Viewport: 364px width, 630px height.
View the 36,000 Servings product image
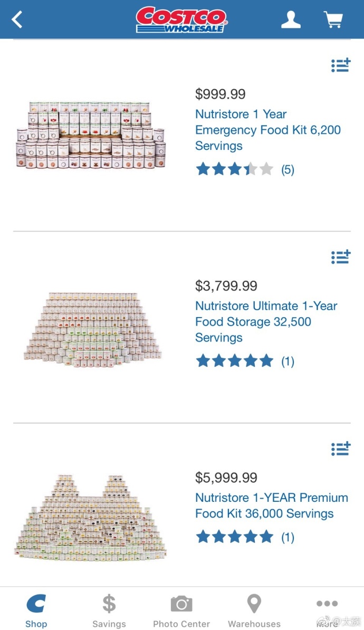coord(90,517)
